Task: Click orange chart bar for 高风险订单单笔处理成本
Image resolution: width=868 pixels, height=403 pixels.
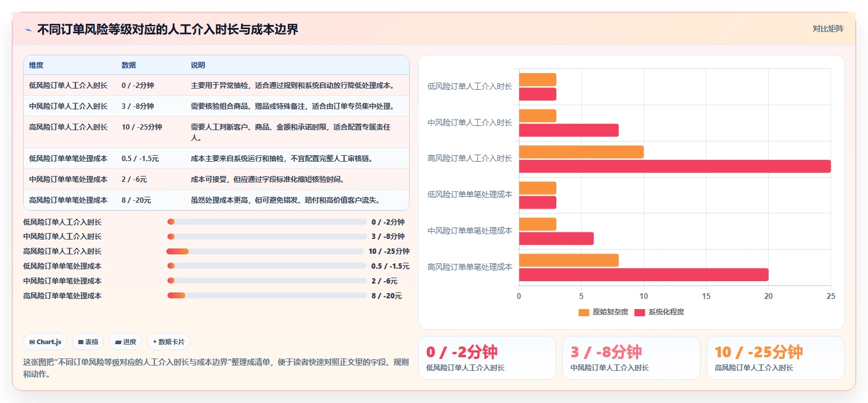Action: tap(569, 260)
